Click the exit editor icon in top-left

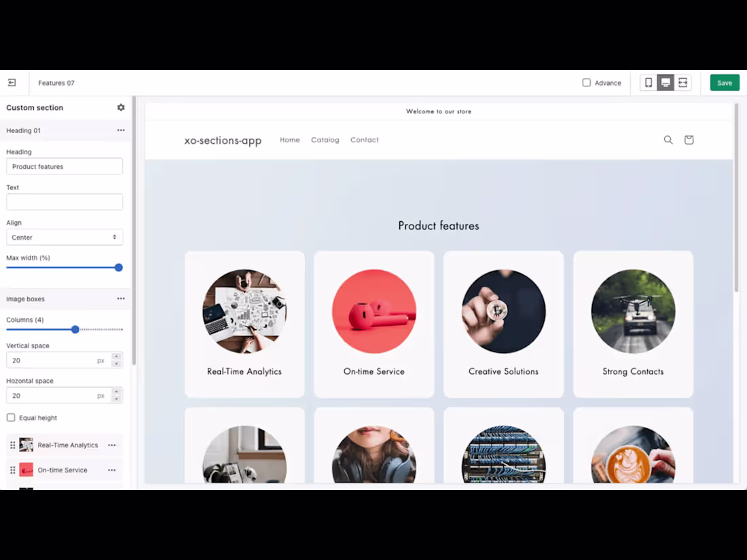12,82
